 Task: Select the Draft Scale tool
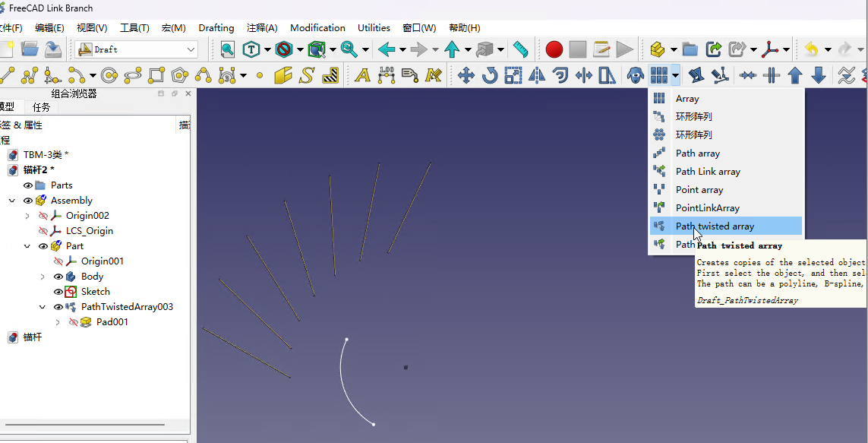[513, 74]
